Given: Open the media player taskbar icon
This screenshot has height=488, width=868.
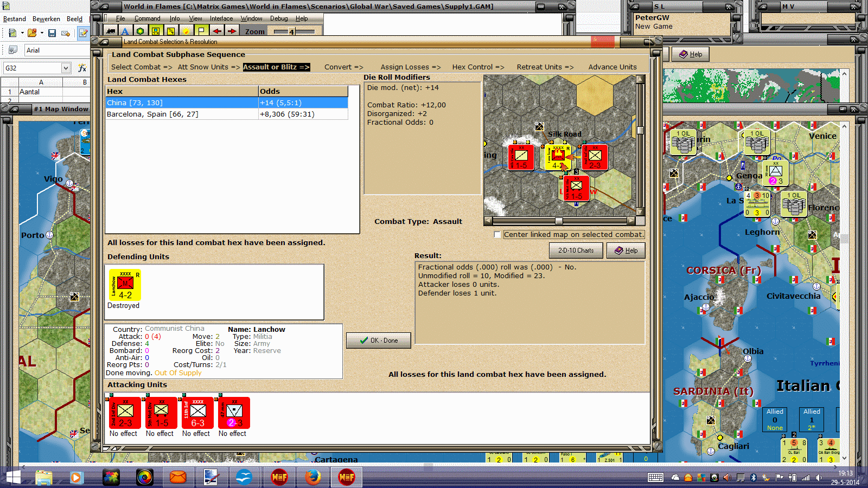Looking at the screenshot, I should point(75,477).
